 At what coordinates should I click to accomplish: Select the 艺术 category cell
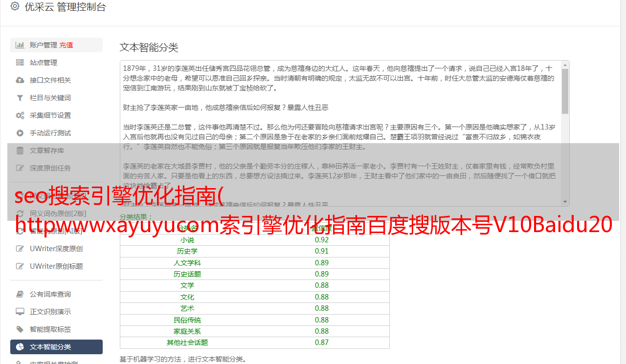[x=187, y=308]
